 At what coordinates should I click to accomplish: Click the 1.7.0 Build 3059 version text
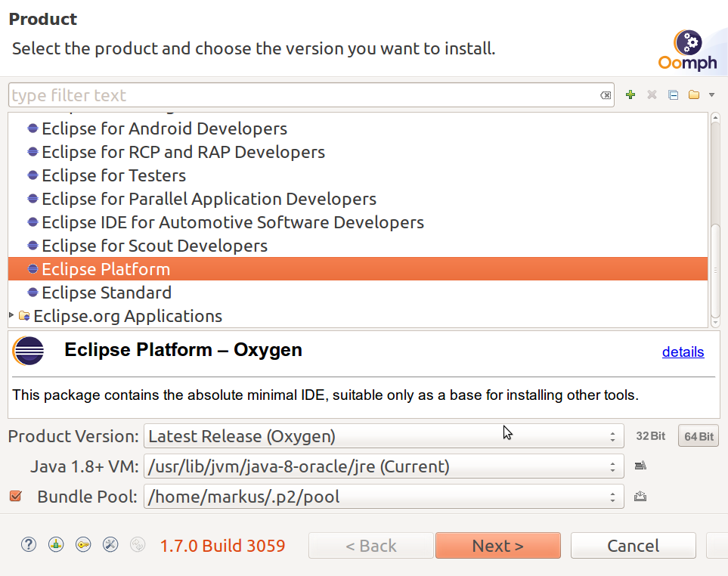pos(222,546)
